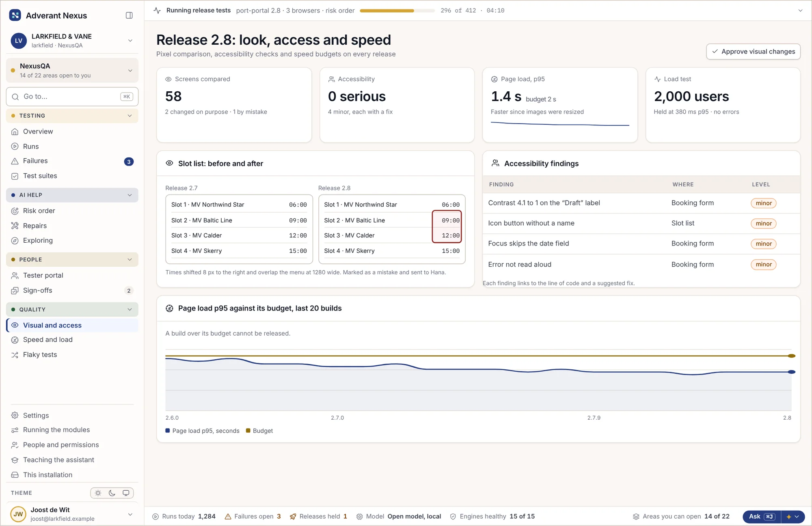Open Visual and access page
Viewport: 812px width, 526px height.
(x=72, y=326)
